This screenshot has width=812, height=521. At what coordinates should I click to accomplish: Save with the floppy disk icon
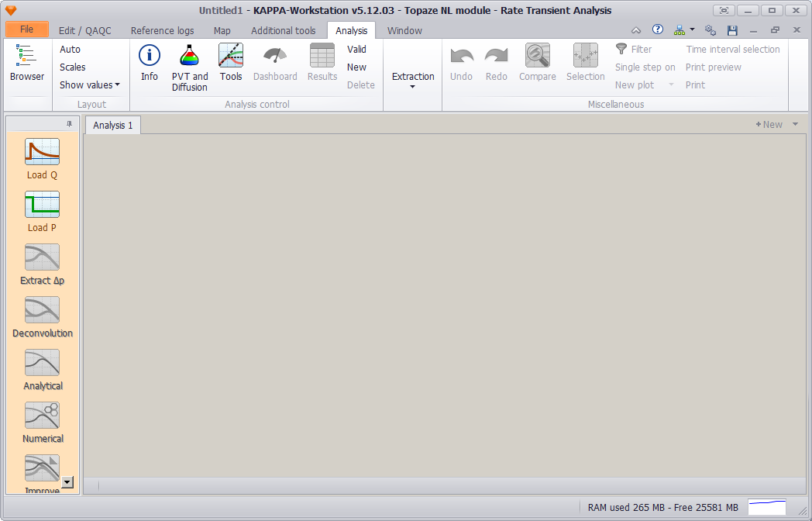pyautogui.click(x=732, y=30)
